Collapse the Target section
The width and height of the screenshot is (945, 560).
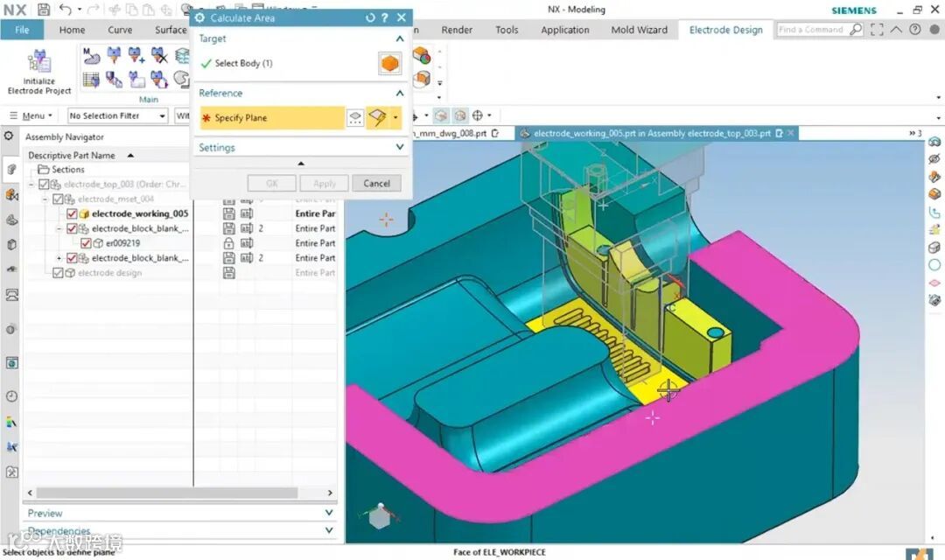coord(399,38)
